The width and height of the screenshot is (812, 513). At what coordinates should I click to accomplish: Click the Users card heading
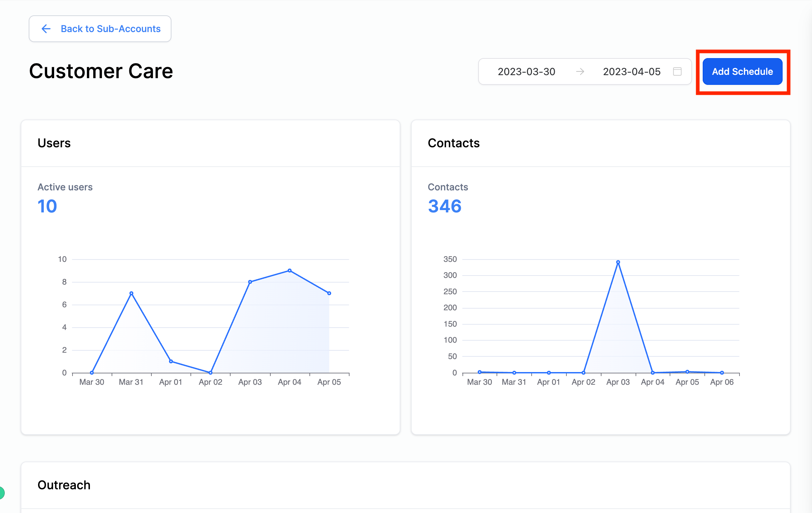[x=54, y=143]
